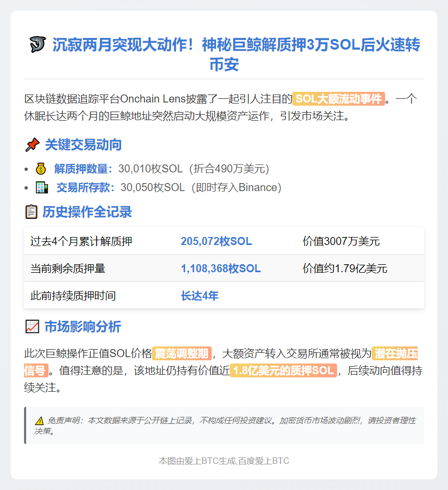Click the highlighted phrase SOL大额流动事件
Screen dimensions: 448x490
point(339,99)
